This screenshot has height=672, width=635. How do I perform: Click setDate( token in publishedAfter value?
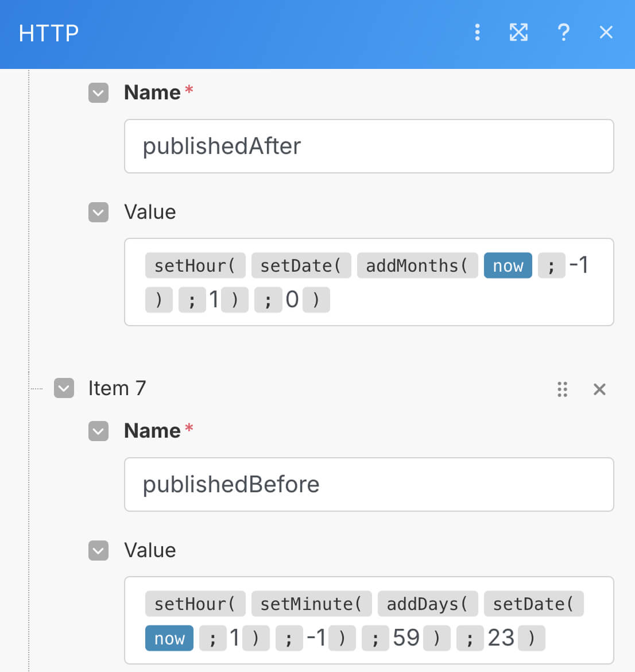[x=301, y=266]
